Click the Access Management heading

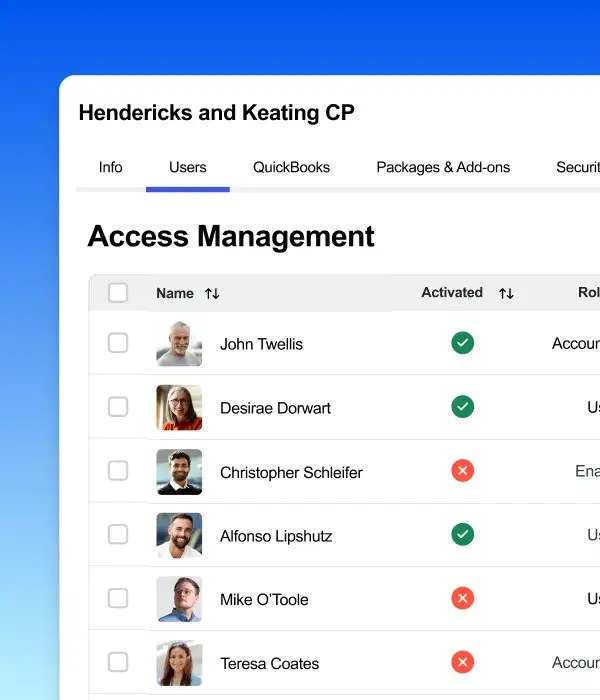click(x=231, y=236)
